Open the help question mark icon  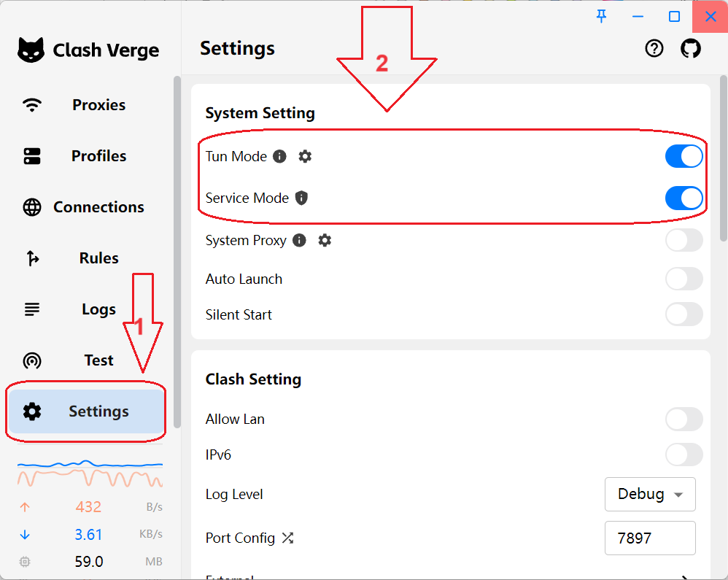pyautogui.click(x=654, y=49)
